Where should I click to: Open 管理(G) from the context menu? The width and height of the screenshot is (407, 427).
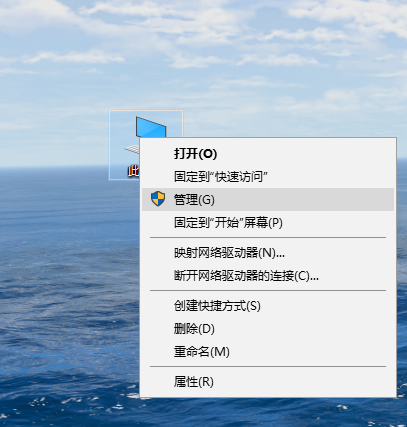pos(268,199)
